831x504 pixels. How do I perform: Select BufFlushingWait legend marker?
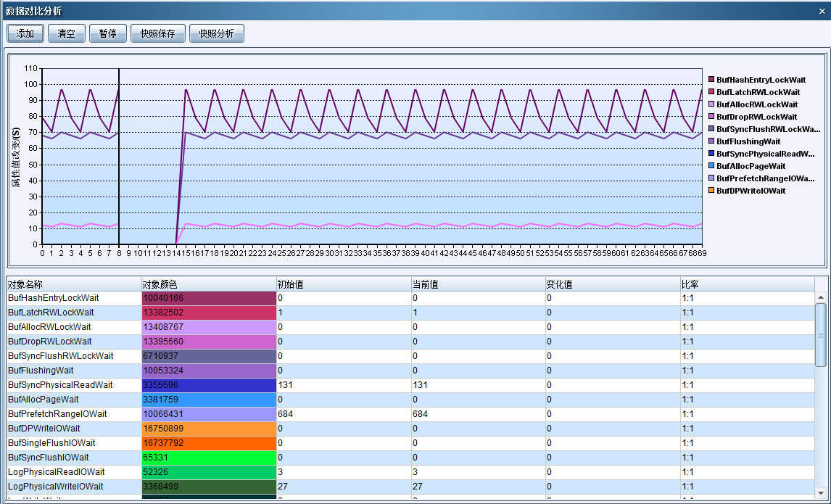pyautogui.click(x=711, y=141)
